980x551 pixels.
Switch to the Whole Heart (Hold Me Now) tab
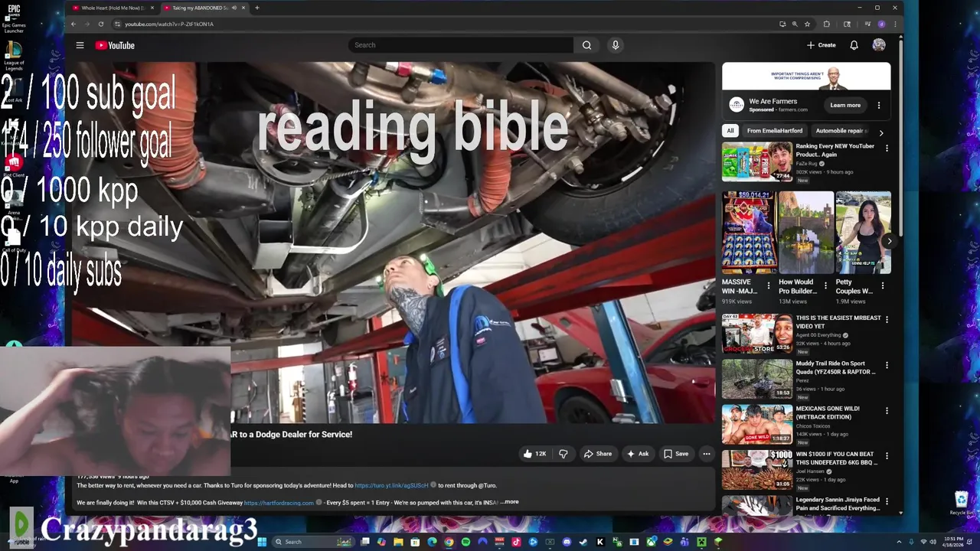(111, 8)
